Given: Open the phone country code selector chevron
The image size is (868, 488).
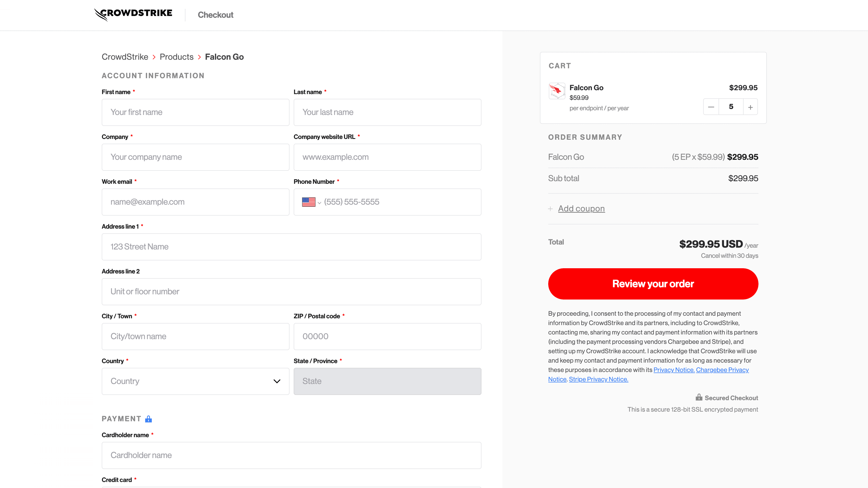Looking at the screenshot, I should pyautogui.click(x=319, y=202).
